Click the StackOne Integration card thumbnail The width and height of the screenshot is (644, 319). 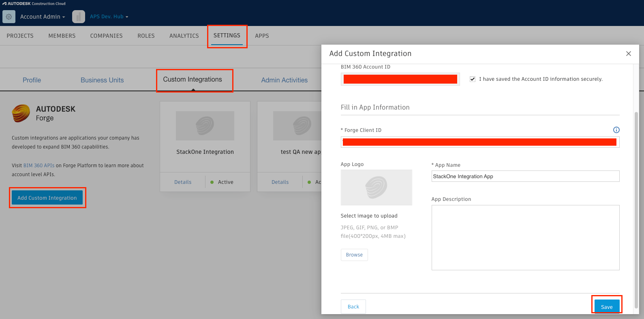205,126
